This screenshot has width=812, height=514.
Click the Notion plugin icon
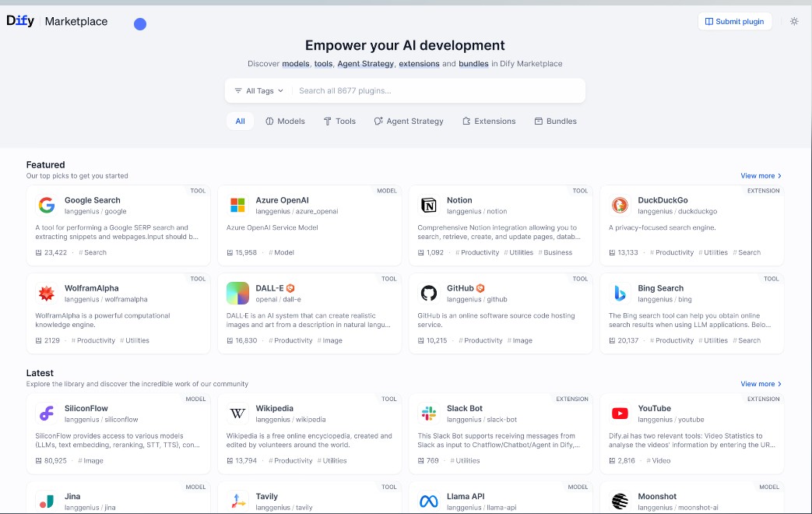(x=429, y=206)
